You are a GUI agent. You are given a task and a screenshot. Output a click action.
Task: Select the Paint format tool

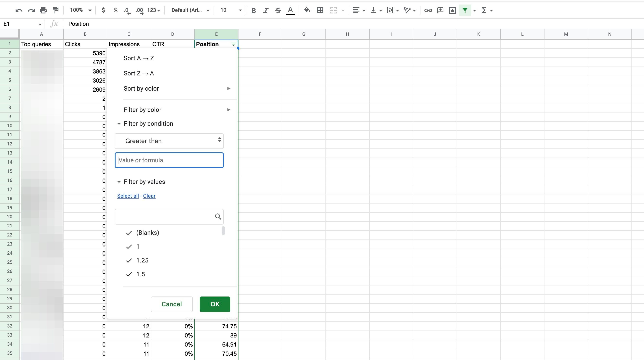point(55,10)
